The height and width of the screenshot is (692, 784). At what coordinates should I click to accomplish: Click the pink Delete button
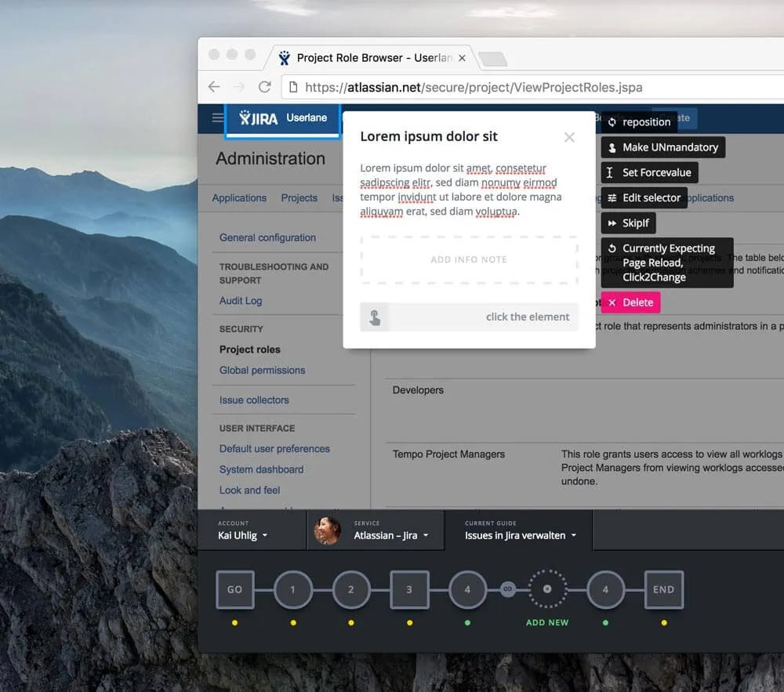(x=630, y=302)
